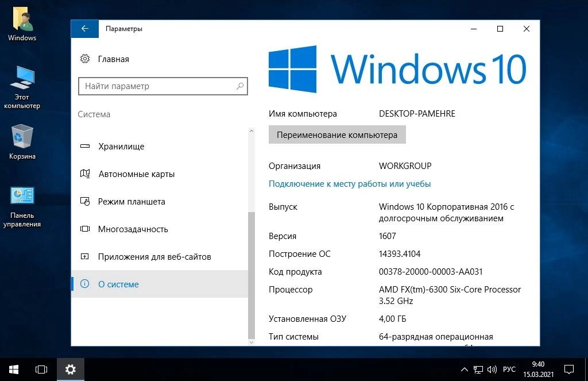
Task: Minimize the Параметры window
Action: coord(474,29)
